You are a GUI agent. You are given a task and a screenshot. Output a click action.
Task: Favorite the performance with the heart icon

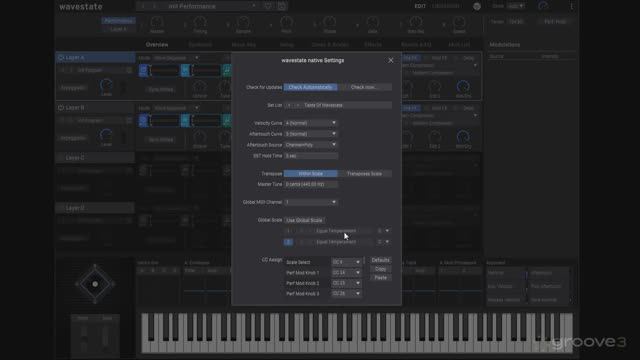click(x=268, y=6)
